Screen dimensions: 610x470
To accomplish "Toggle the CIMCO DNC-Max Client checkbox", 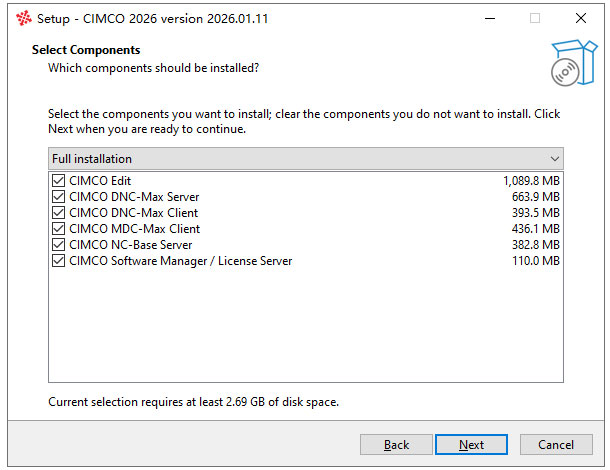I will [58, 212].
